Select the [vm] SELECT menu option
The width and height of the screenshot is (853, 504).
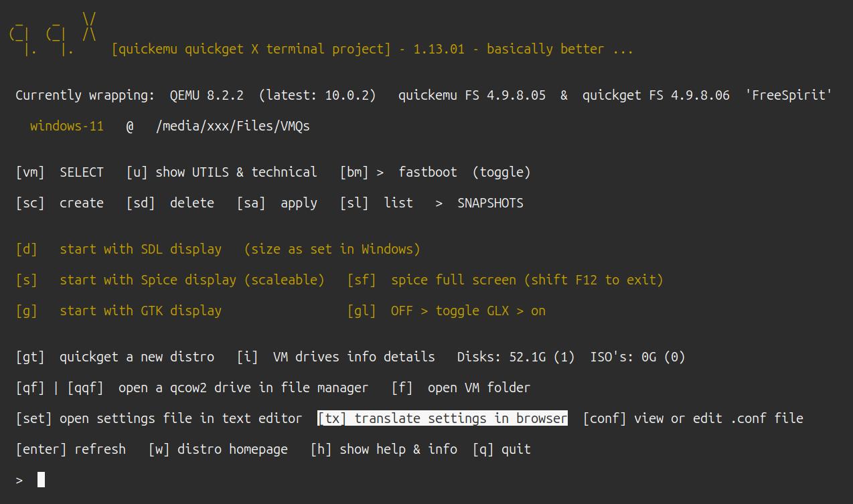[60, 173]
